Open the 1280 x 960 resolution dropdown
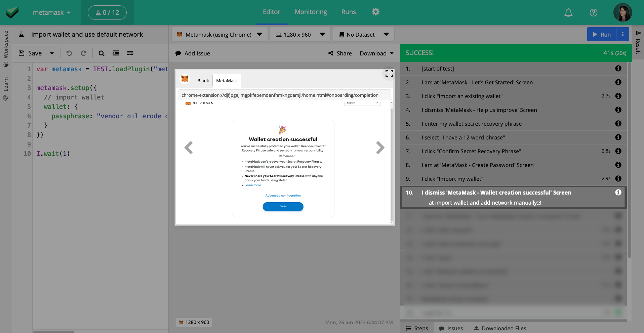Image resolution: width=644 pixels, height=333 pixels. point(300,34)
